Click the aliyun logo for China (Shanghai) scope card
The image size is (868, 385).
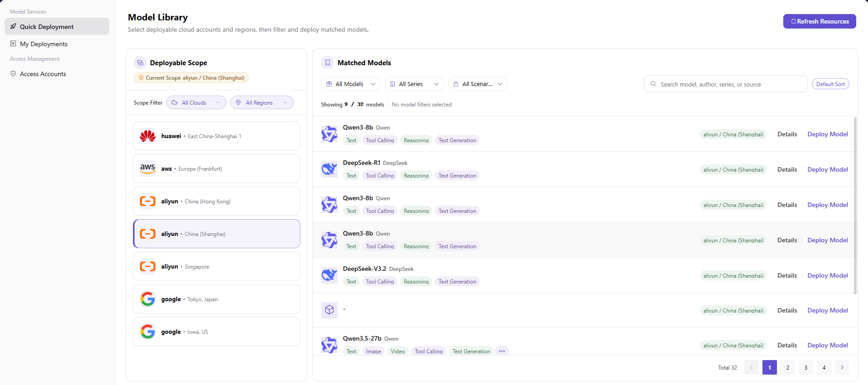click(148, 234)
